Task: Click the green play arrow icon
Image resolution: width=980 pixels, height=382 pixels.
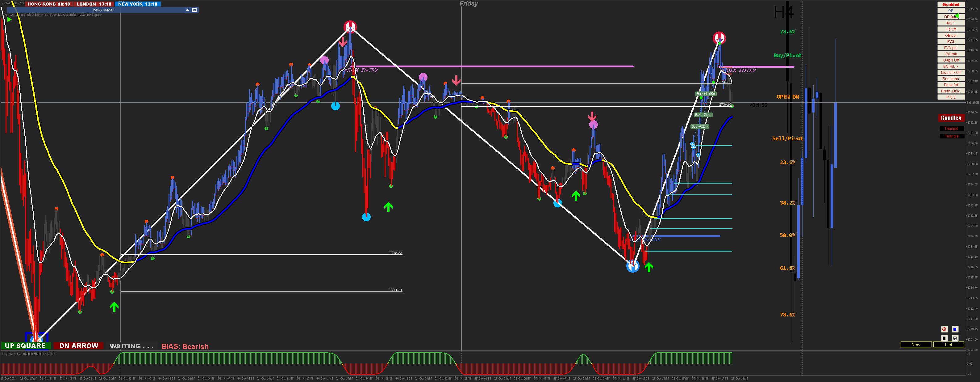Action: point(10,19)
